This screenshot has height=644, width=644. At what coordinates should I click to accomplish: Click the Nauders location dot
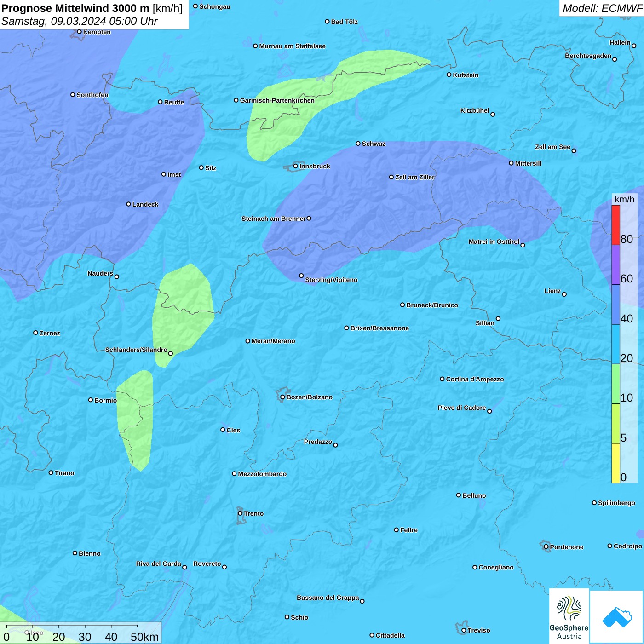(x=117, y=277)
